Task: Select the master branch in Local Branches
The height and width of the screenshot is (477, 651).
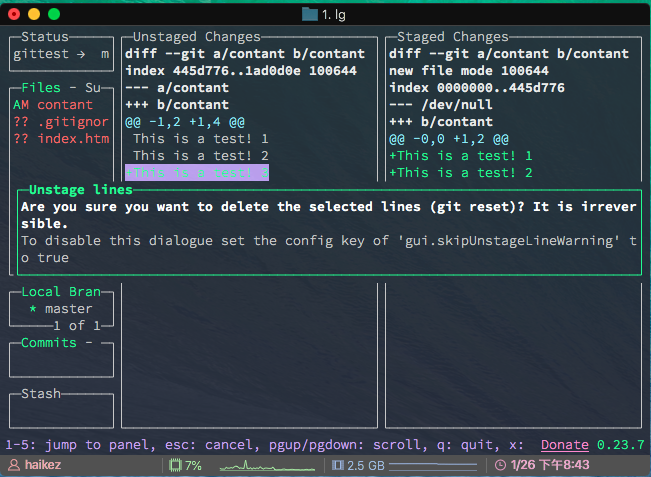Action: click(x=68, y=309)
